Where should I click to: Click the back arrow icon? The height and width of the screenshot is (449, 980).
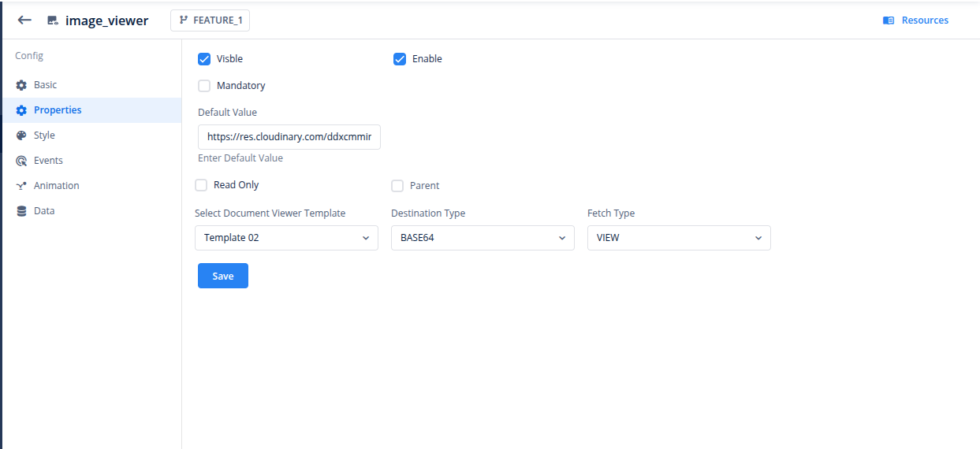(24, 20)
